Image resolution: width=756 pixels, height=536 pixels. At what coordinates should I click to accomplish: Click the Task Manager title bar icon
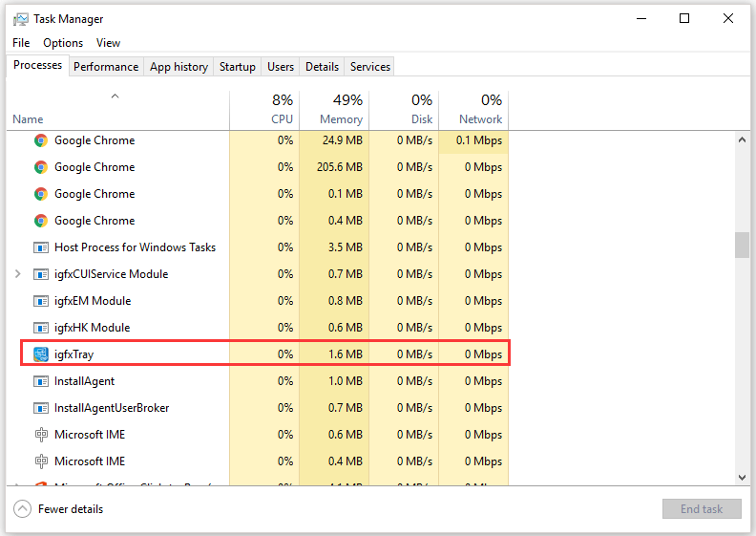pyautogui.click(x=20, y=19)
